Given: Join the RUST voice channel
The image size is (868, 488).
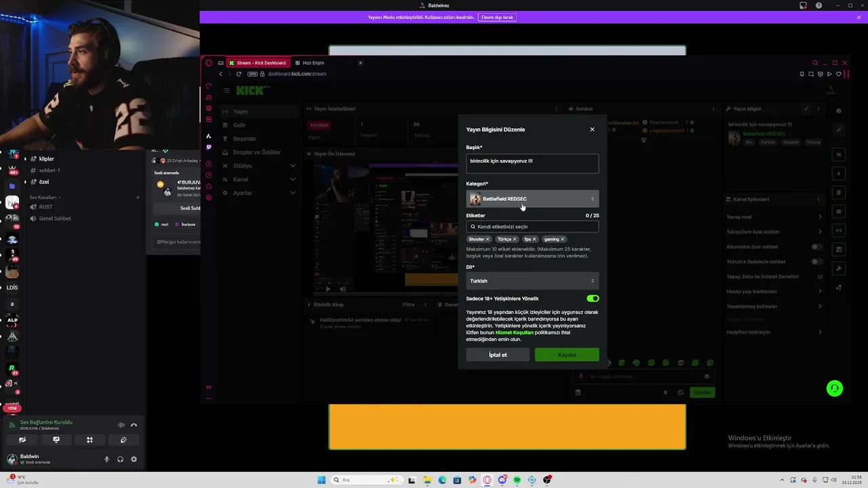Looking at the screenshot, I should (x=46, y=207).
